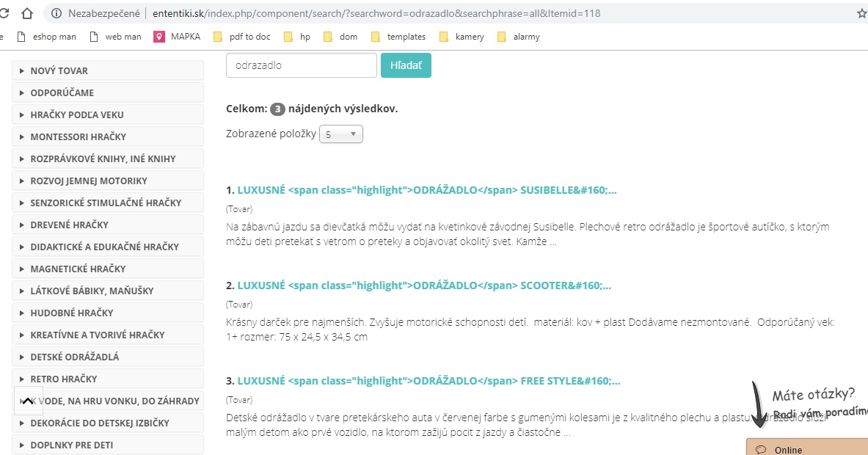Open DEKORÁCIE DO DETSKEJ IZBIČKY category

pos(108,423)
